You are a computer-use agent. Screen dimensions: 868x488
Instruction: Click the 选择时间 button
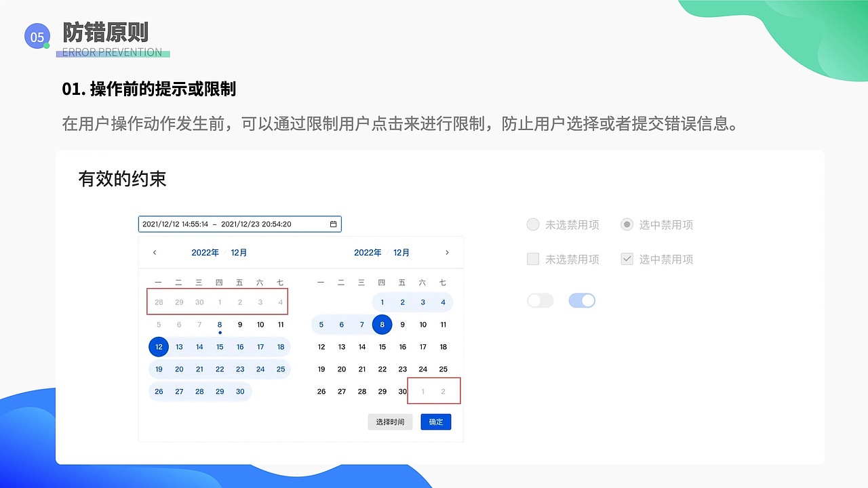pos(390,422)
